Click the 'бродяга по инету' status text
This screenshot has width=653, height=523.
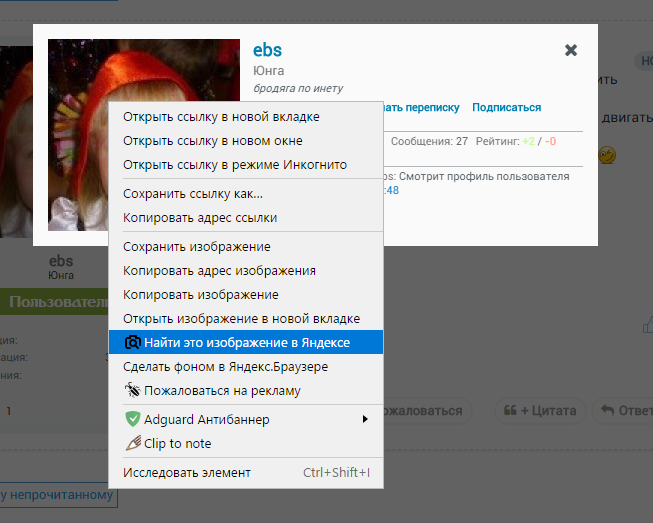[x=298, y=88]
